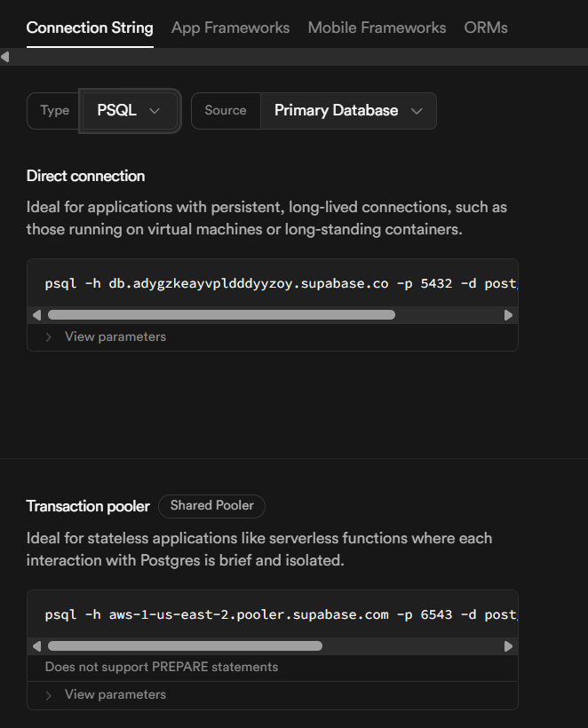Click left arrow of direct connection scrollbar
The height and width of the screenshot is (728, 588).
36,315
